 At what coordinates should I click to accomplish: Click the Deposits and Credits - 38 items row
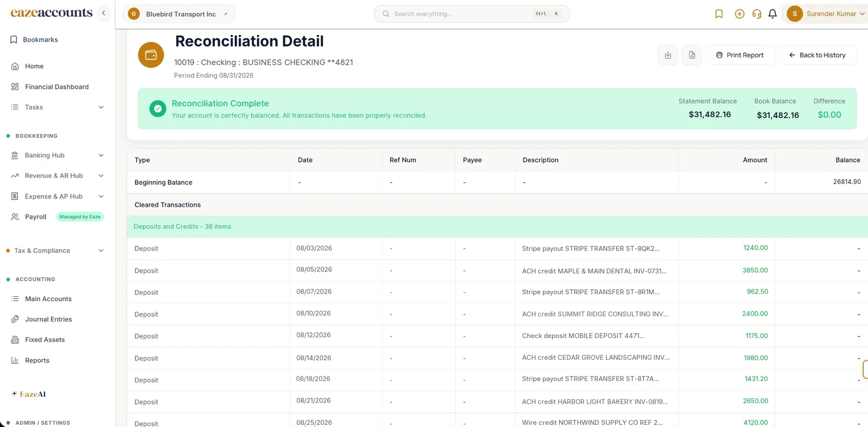coord(497,227)
